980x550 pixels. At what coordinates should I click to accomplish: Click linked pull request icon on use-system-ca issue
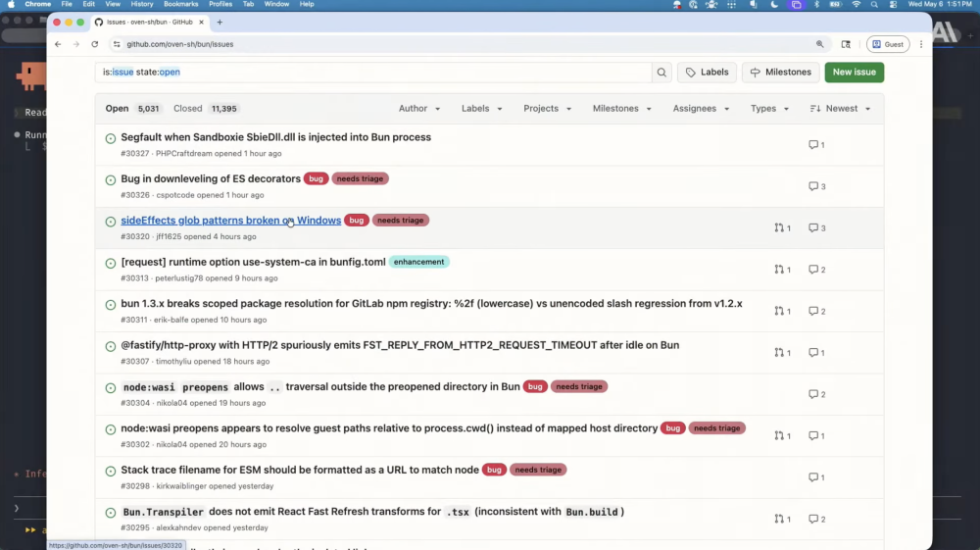pyautogui.click(x=782, y=270)
